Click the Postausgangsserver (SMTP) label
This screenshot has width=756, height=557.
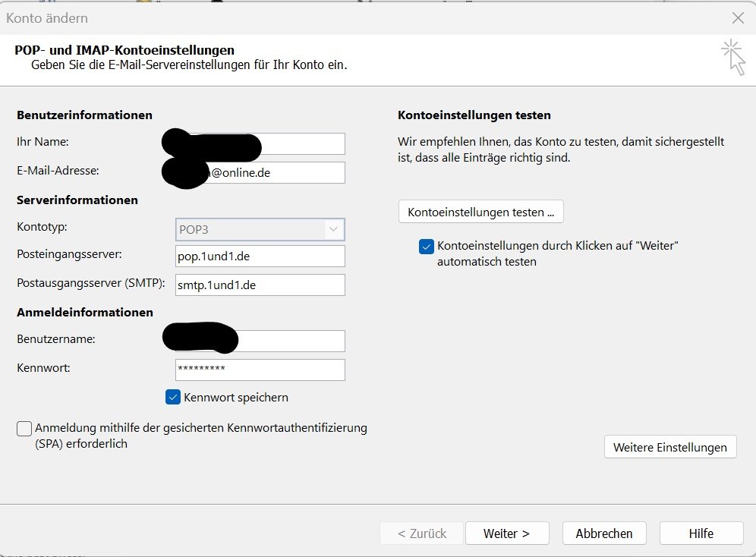[91, 283]
